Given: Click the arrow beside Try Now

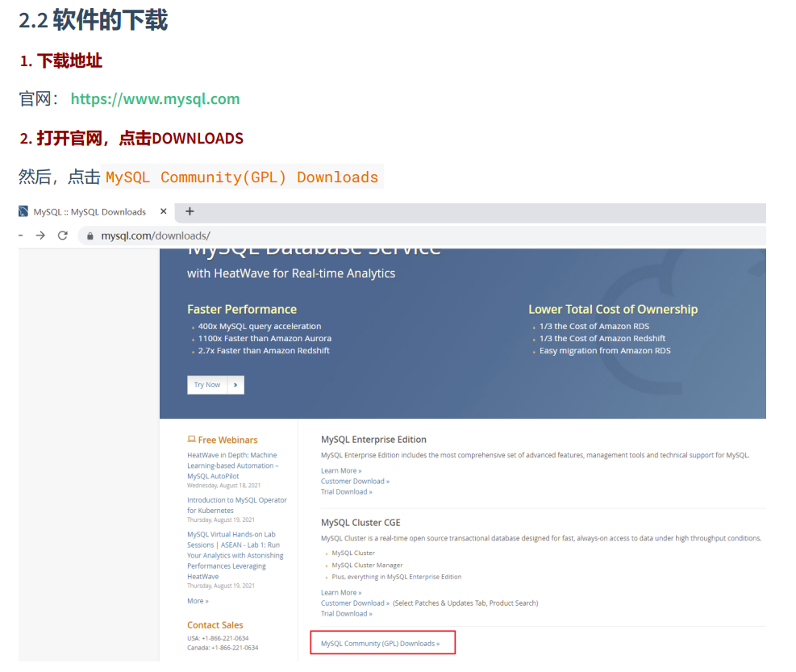Looking at the screenshot, I should (x=235, y=385).
